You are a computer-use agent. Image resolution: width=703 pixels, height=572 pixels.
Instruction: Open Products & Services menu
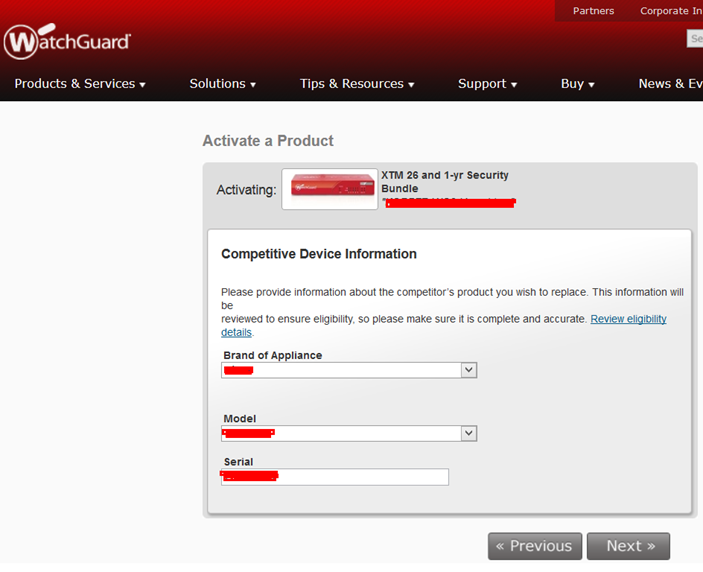point(80,84)
